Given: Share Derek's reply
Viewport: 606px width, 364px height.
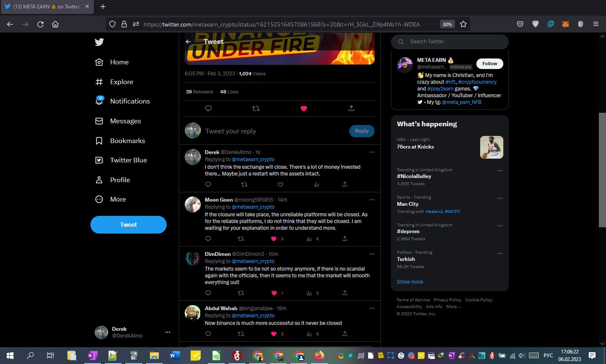Looking at the screenshot, I should tap(345, 184).
